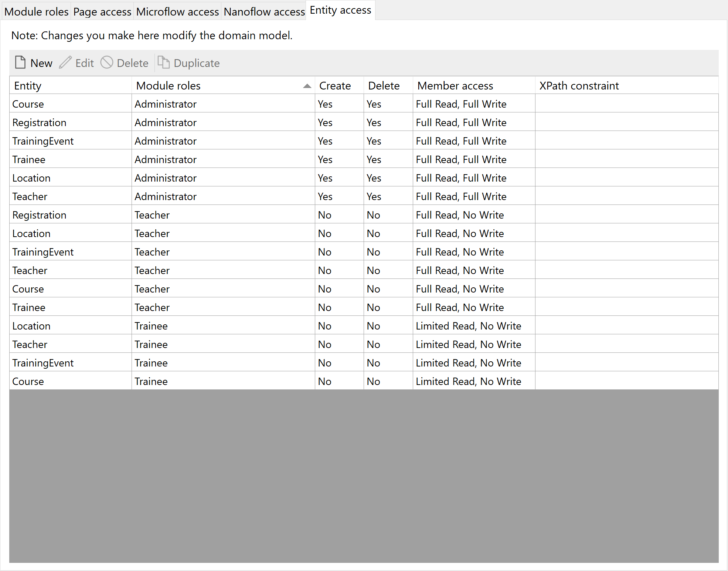The image size is (728, 571).
Task: Select the Entity access tab
Action: click(x=340, y=10)
